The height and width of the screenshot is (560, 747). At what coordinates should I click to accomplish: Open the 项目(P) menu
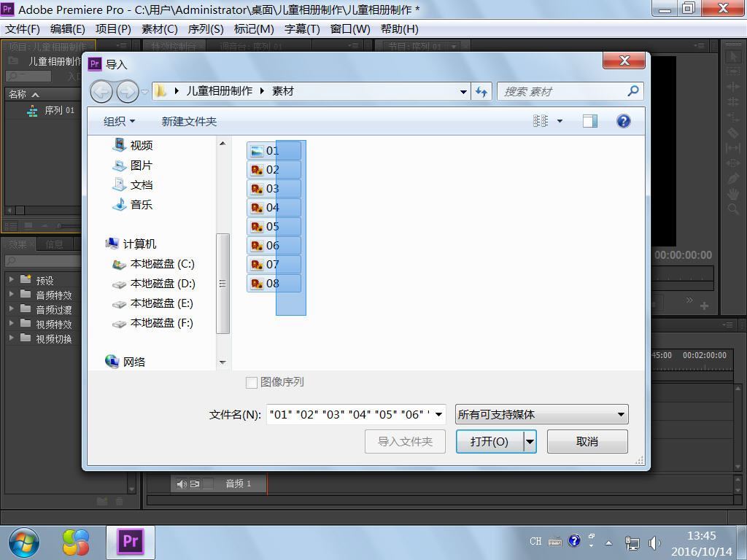click(113, 29)
